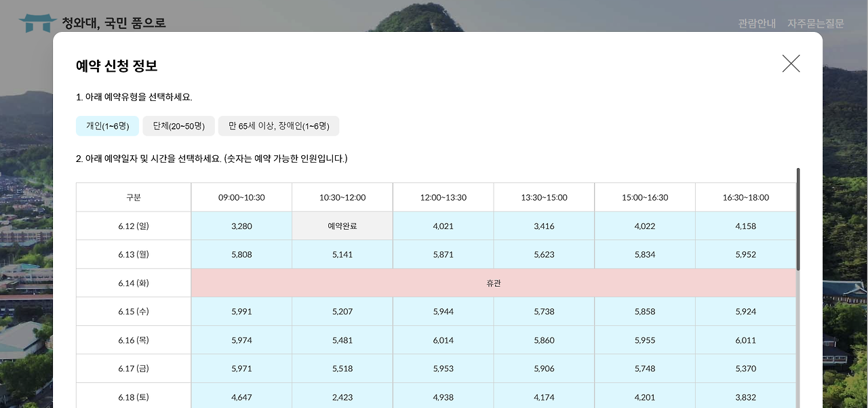Click the 16:30~18:00 column header
The height and width of the screenshot is (408, 868).
(745, 197)
